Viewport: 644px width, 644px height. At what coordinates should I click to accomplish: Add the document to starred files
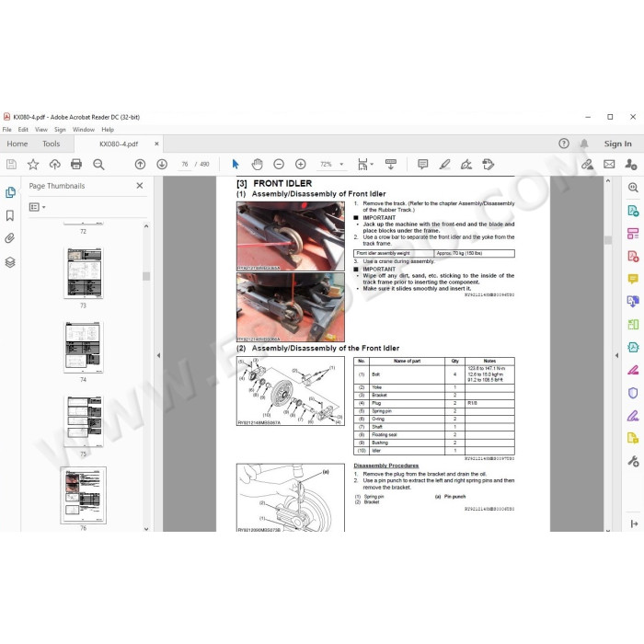coord(33,165)
